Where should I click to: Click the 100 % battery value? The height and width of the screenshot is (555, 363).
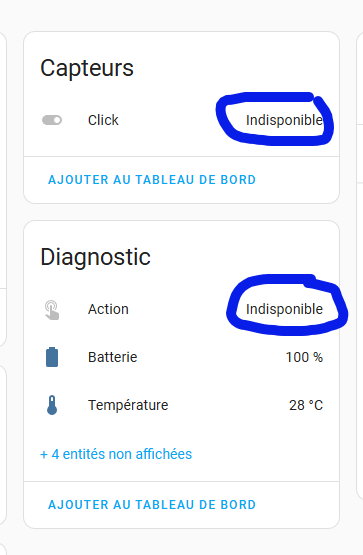coord(304,357)
